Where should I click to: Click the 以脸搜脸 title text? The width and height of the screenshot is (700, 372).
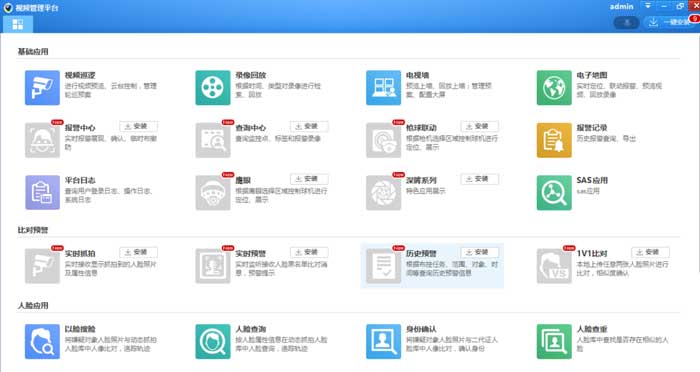point(80,329)
